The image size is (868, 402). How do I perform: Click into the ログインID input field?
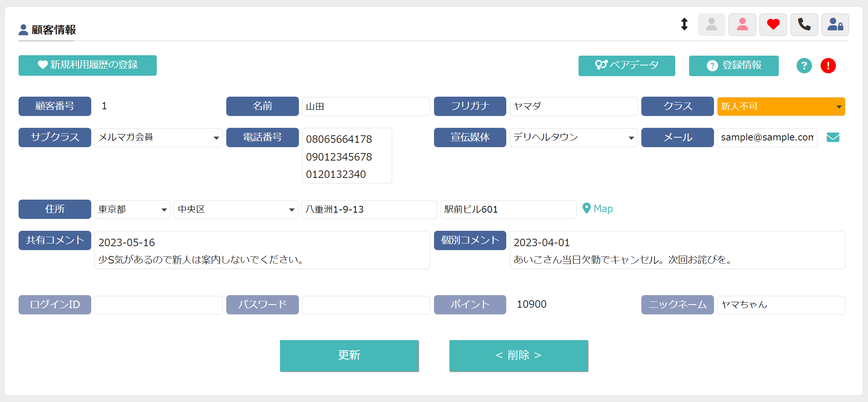click(x=158, y=305)
